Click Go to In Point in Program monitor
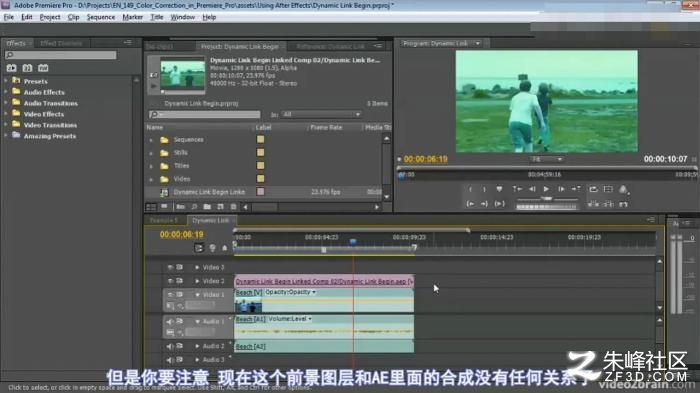Image resolution: width=700 pixels, height=393 pixels. (470, 204)
